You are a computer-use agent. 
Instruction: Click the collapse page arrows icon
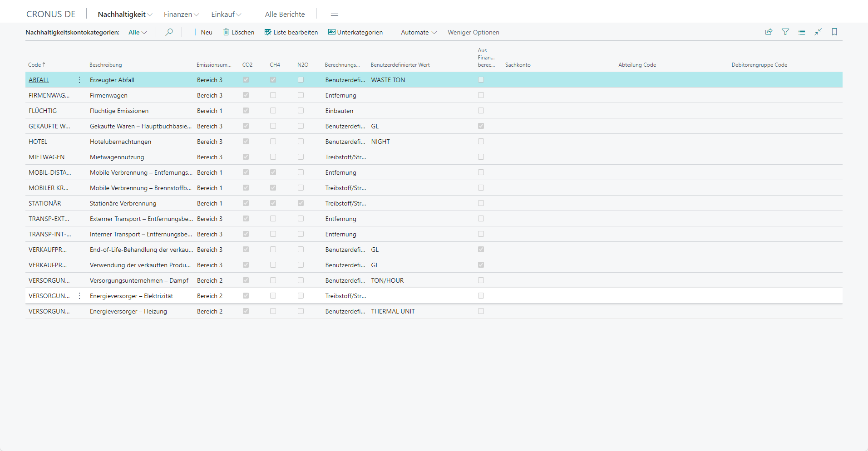818,32
